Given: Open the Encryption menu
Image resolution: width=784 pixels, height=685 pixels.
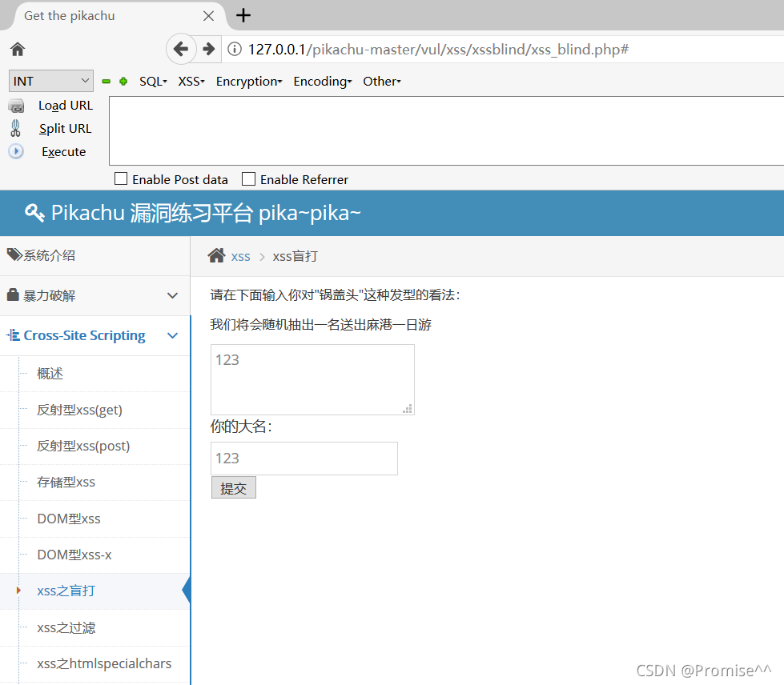Looking at the screenshot, I should coord(249,82).
